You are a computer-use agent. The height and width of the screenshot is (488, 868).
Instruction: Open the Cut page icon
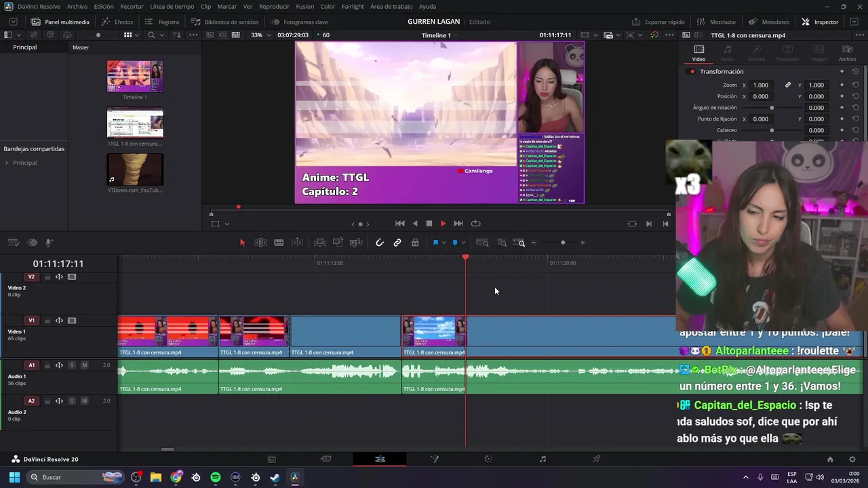tap(325, 460)
